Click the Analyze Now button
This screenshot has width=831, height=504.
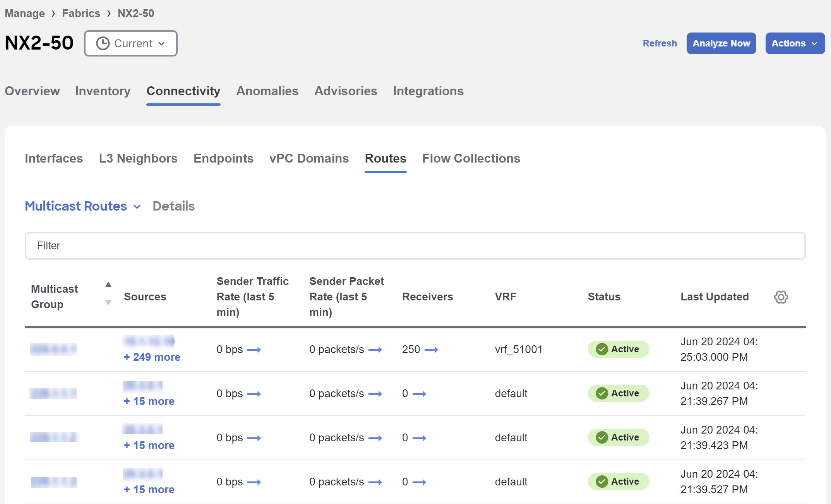coord(722,43)
